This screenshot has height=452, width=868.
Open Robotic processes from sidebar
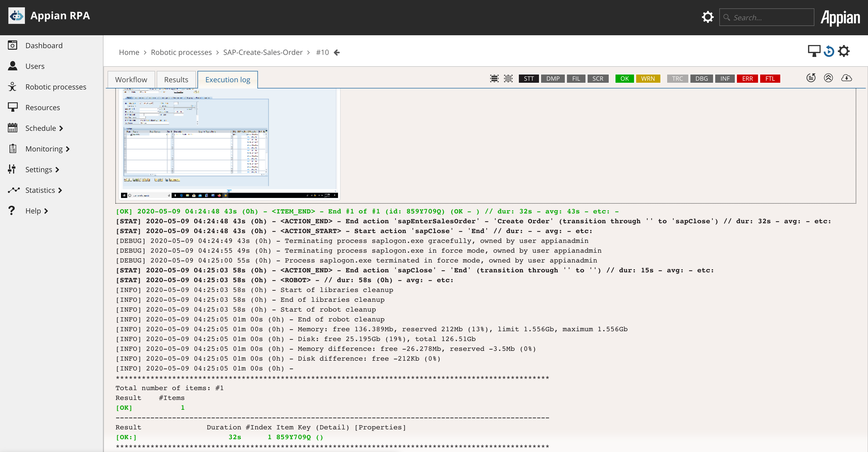[x=56, y=87]
